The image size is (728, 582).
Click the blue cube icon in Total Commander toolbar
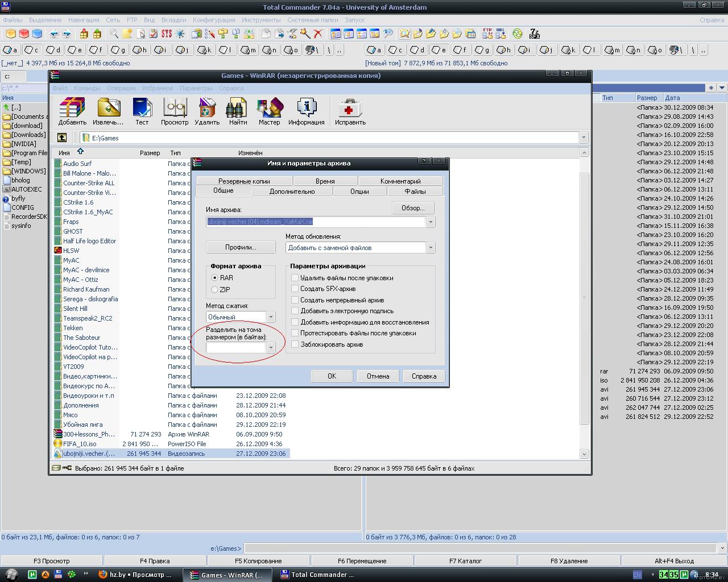pos(37,34)
